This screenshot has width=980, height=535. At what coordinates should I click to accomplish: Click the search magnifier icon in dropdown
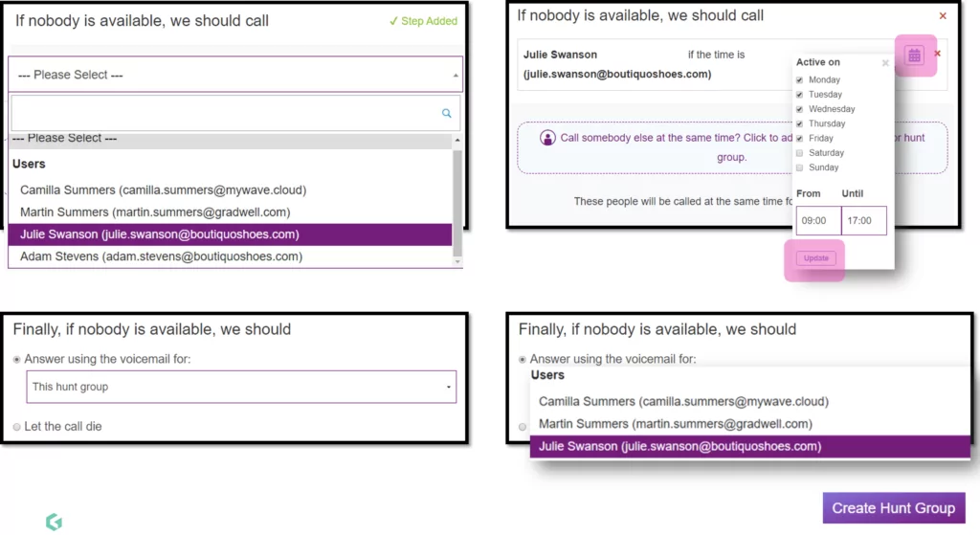pos(446,113)
